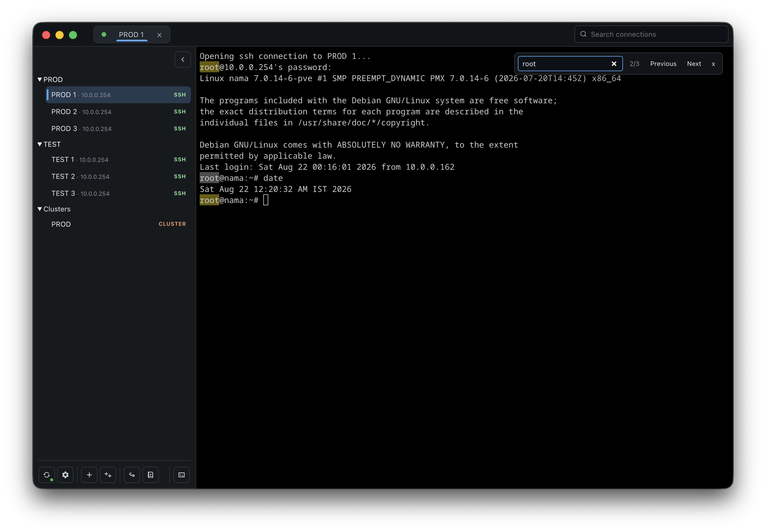Click the SSH badge on the PROD 2 row
Screen dimensions: 766x532
tap(180, 112)
